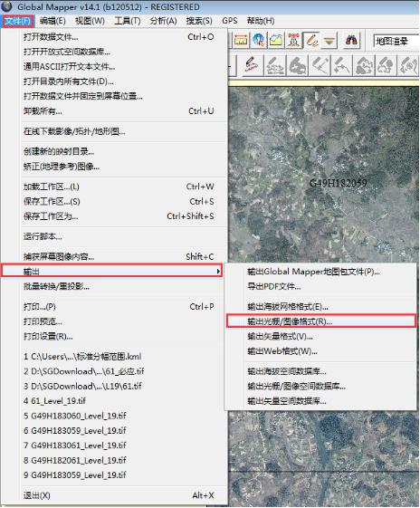Select the colored line digitizing tool

click(x=251, y=65)
